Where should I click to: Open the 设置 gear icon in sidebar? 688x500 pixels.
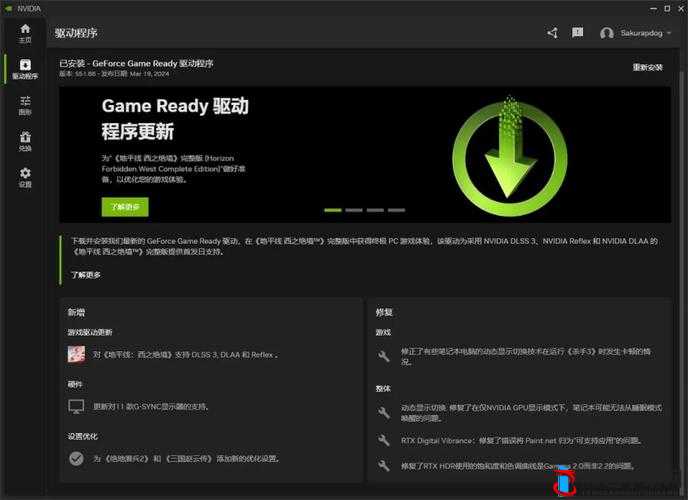[25, 177]
